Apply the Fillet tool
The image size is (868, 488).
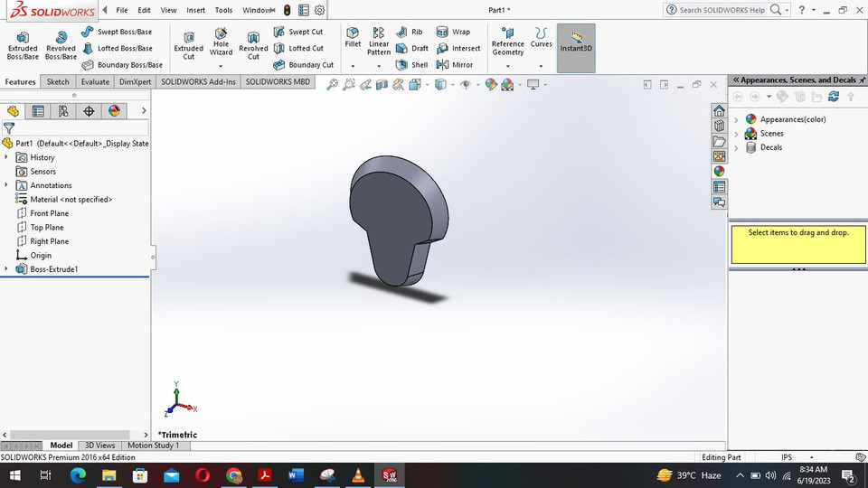click(x=353, y=38)
